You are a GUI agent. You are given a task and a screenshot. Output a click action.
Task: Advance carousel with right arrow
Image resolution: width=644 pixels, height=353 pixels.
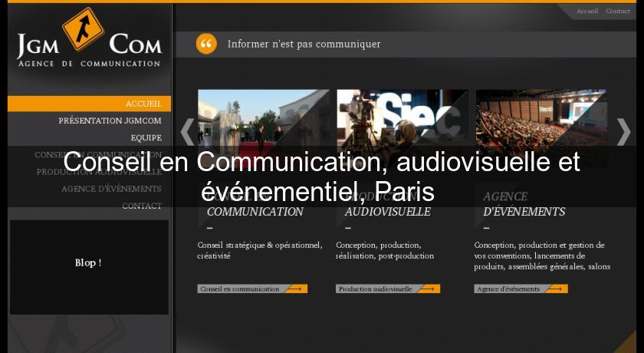pyautogui.click(x=623, y=132)
